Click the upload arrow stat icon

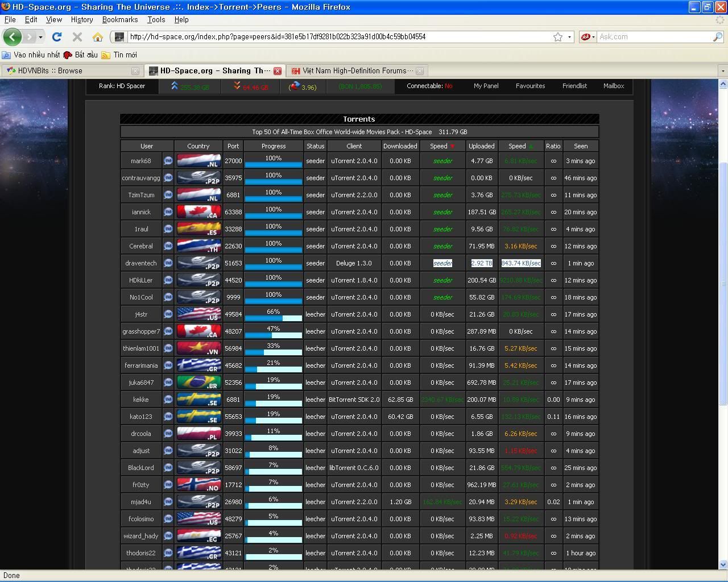(175, 86)
